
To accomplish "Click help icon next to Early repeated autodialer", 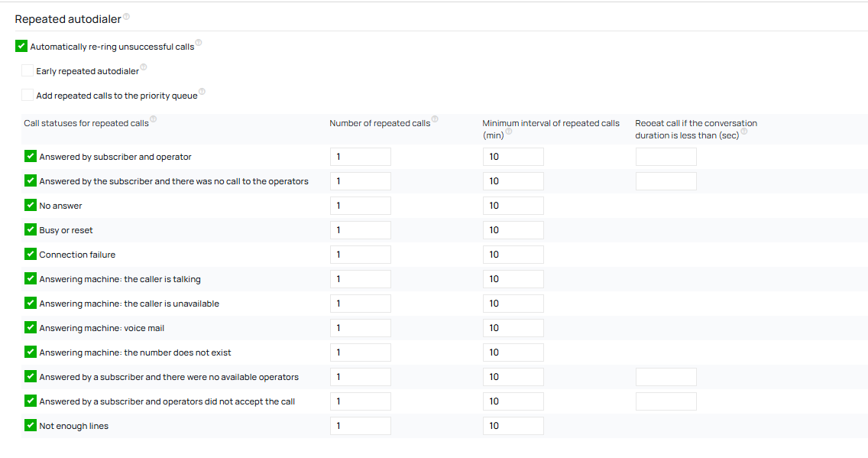I will click(x=144, y=68).
